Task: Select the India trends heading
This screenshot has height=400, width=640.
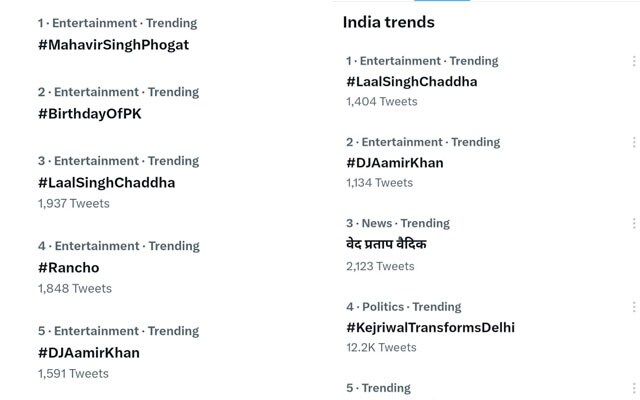Action: pyautogui.click(x=389, y=22)
